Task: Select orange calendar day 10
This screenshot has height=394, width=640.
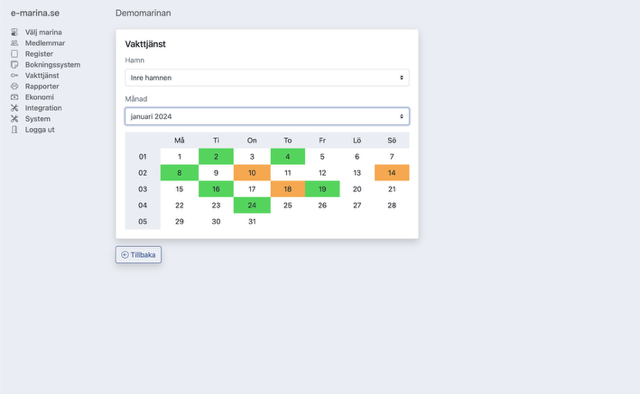Action: pos(252,173)
